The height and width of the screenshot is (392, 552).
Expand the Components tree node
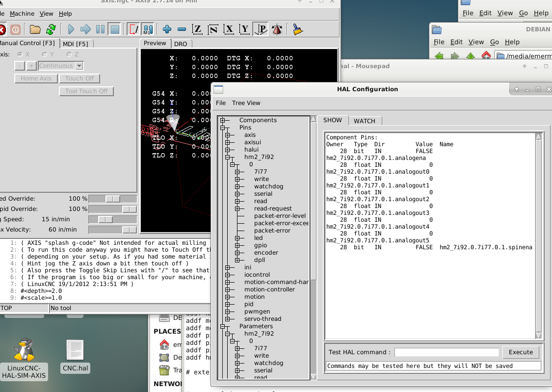point(222,120)
